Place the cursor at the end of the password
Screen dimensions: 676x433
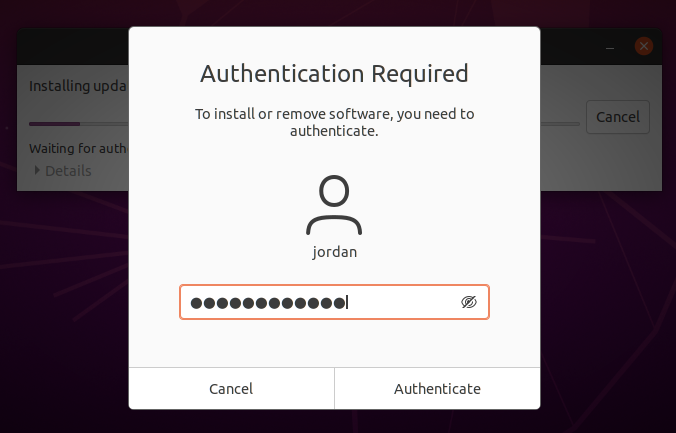click(x=348, y=303)
